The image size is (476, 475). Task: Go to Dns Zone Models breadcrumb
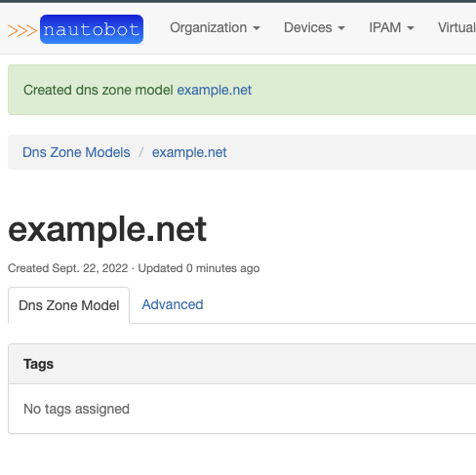pyautogui.click(x=76, y=152)
